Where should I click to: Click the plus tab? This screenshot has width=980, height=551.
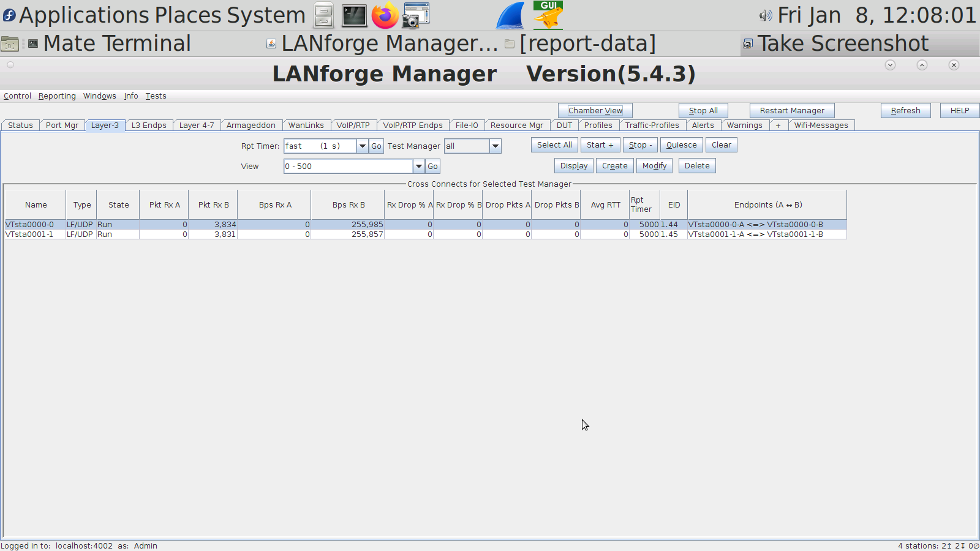[778, 126]
